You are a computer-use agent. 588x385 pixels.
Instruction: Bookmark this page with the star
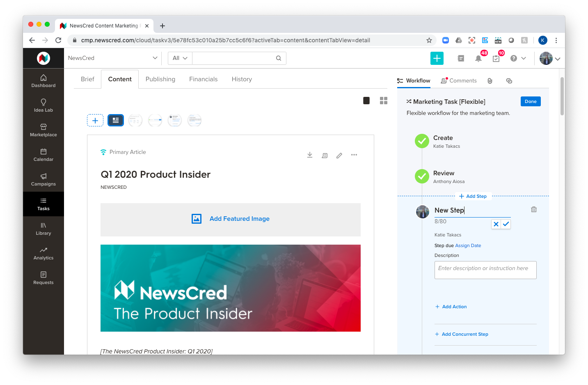point(429,40)
